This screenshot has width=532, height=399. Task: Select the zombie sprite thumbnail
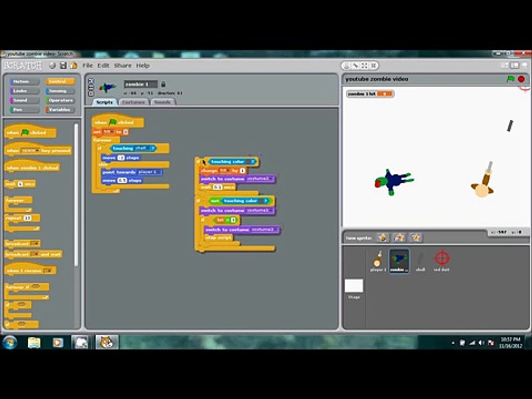399,261
